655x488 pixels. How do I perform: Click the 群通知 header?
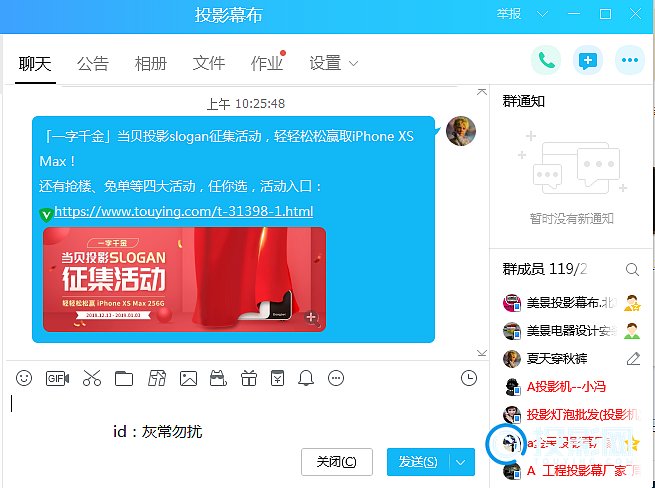click(x=523, y=101)
